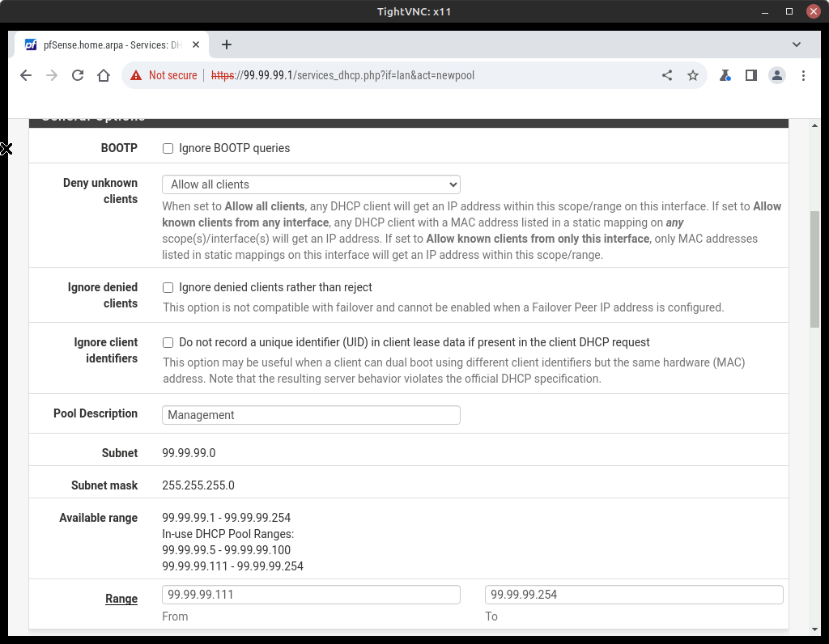This screenshot has width=829, height=644.
Task: Go back using the browser back arrow
Action: (25, 75)
